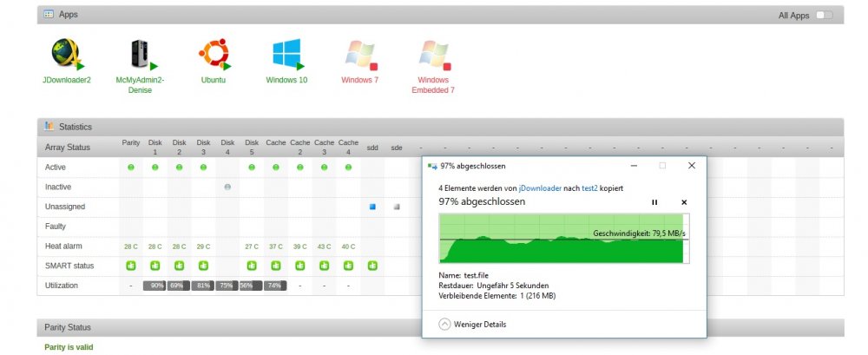Click Disk 3 utilization bar 81%

coord(203,286)
